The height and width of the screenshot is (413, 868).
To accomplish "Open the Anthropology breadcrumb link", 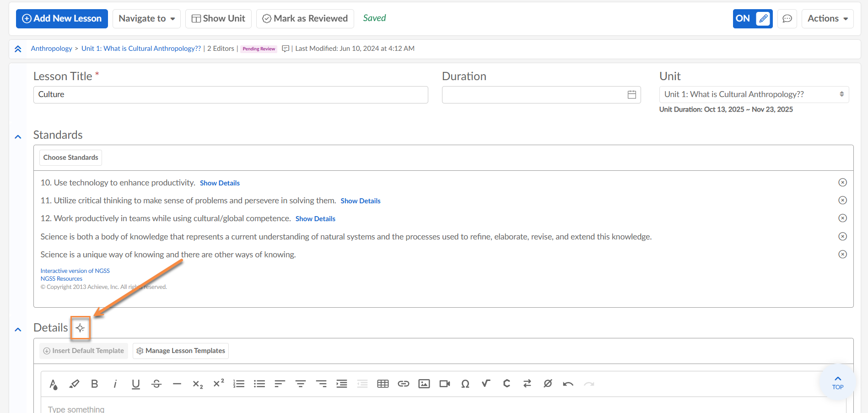I will coord(51,49).
